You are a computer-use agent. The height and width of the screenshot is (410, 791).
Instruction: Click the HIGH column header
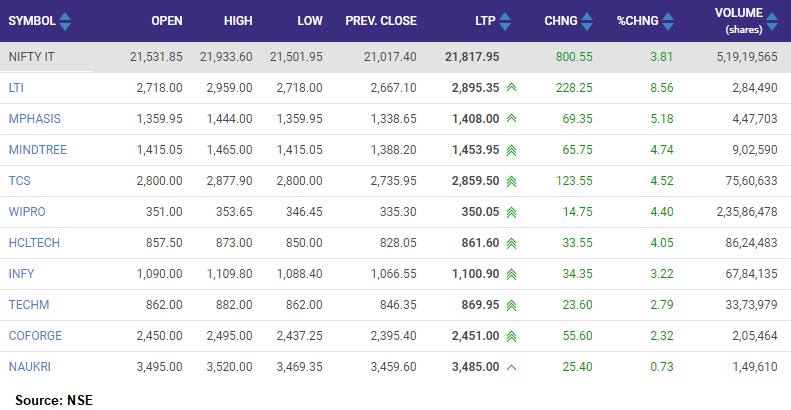238,21
